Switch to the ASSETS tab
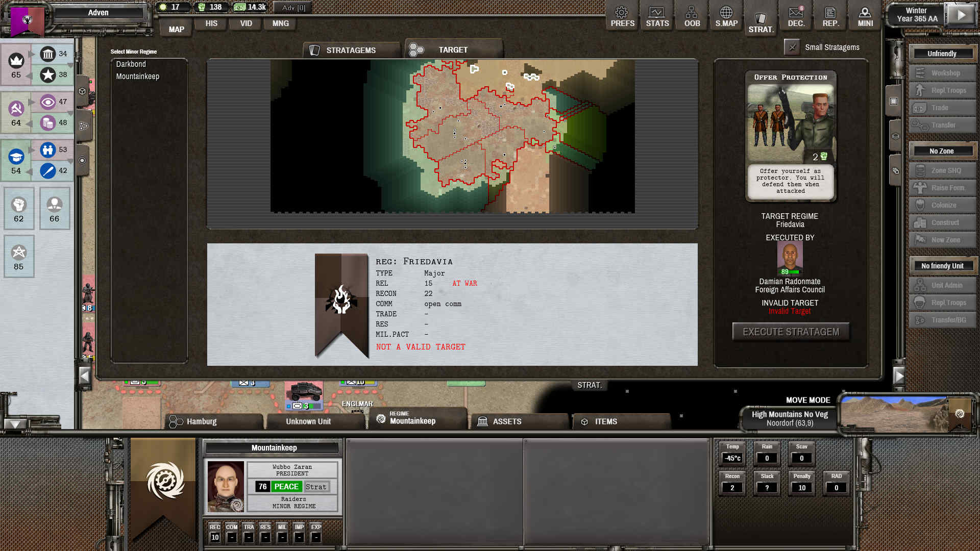 (506, 421)
